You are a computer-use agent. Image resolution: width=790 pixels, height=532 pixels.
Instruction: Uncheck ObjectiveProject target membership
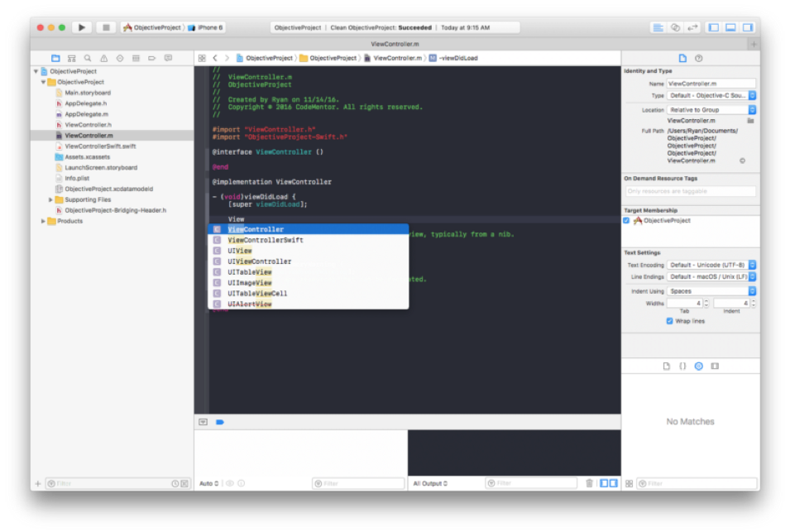[x=626, y=221]
